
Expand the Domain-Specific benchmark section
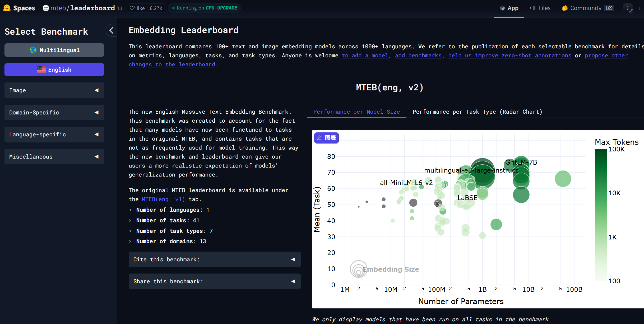[54, 113]
